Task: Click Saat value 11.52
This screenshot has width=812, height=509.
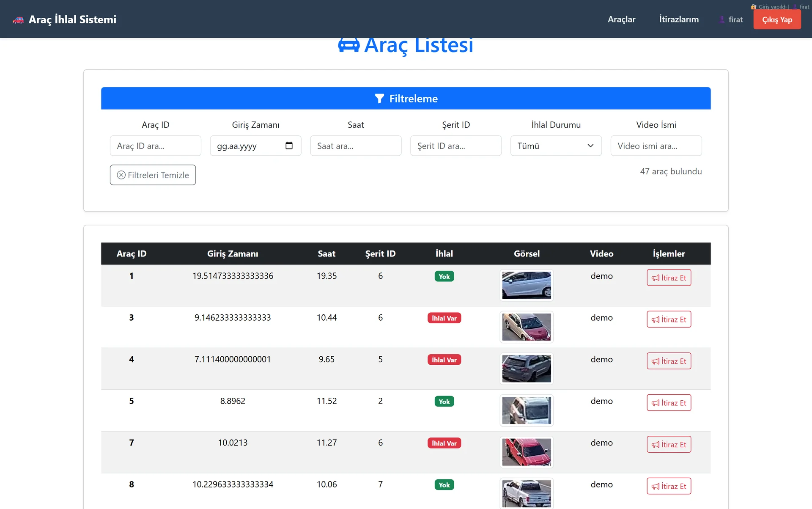Action: (x=326, y=401)
